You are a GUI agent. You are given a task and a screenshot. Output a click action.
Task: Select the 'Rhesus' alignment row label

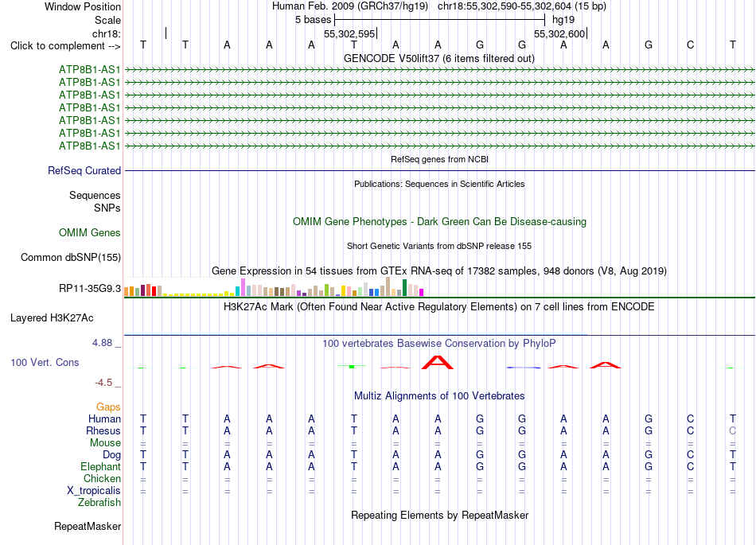[103, 430]
